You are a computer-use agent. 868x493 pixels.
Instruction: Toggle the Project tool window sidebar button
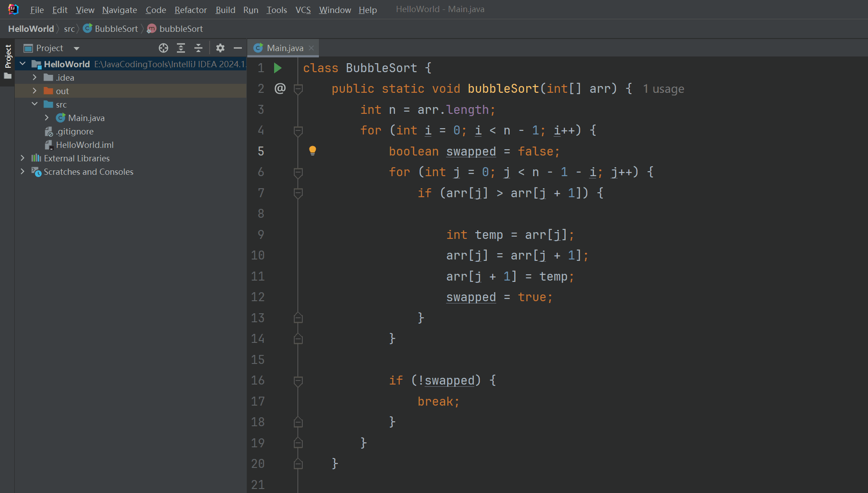(x=8, y=57)
